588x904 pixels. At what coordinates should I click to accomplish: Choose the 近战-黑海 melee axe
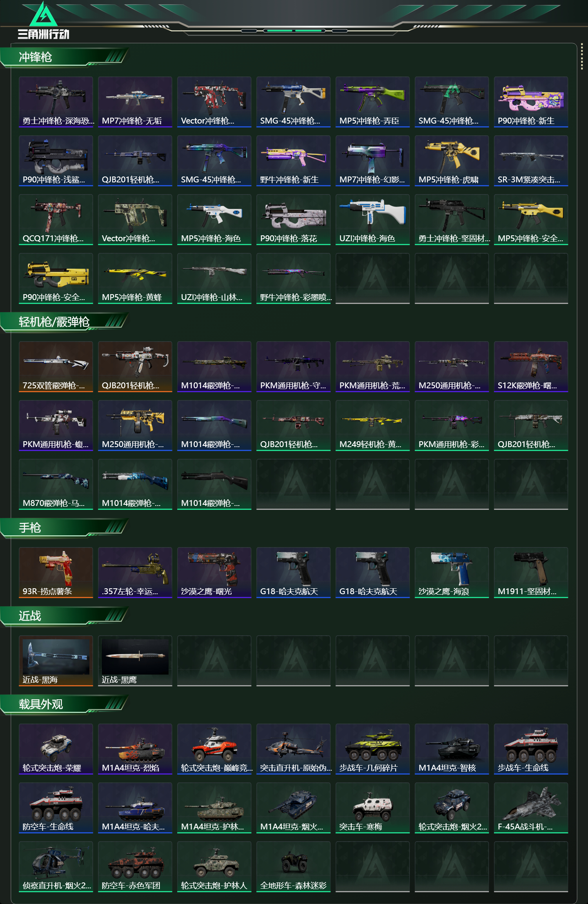(x=56, y=661)
